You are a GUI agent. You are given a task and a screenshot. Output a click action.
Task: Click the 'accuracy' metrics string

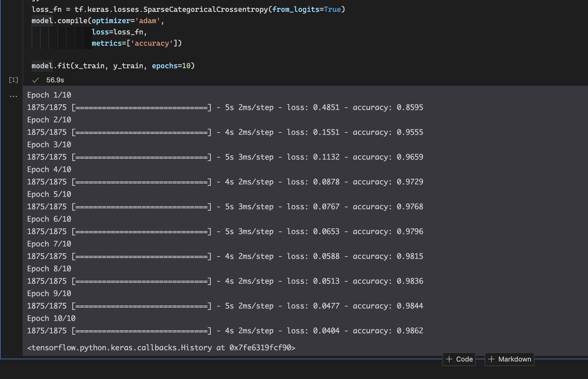click(152, 43)
